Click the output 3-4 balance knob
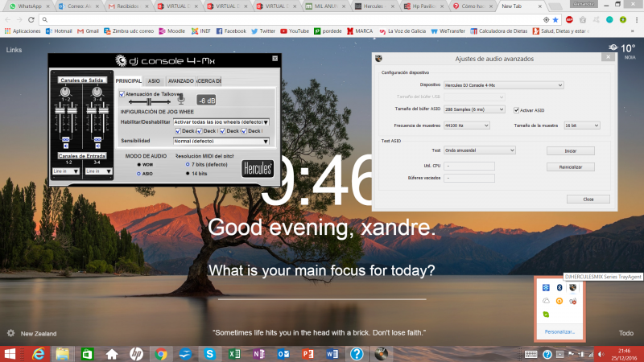Viewport: 644px width, 362px height. [x=97, y=92]
